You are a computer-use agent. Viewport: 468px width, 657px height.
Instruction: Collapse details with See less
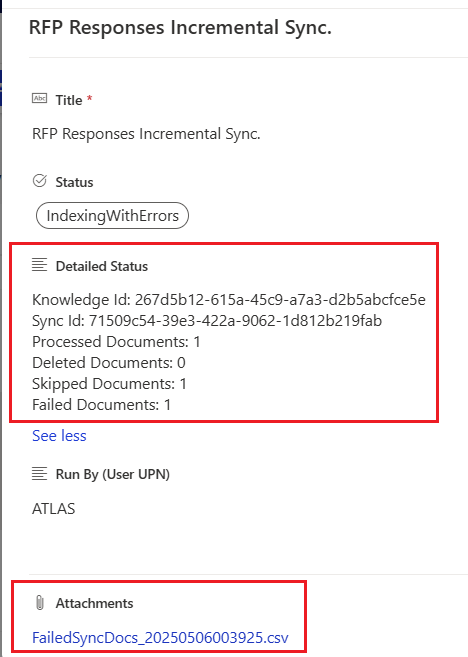click(59, 436)
